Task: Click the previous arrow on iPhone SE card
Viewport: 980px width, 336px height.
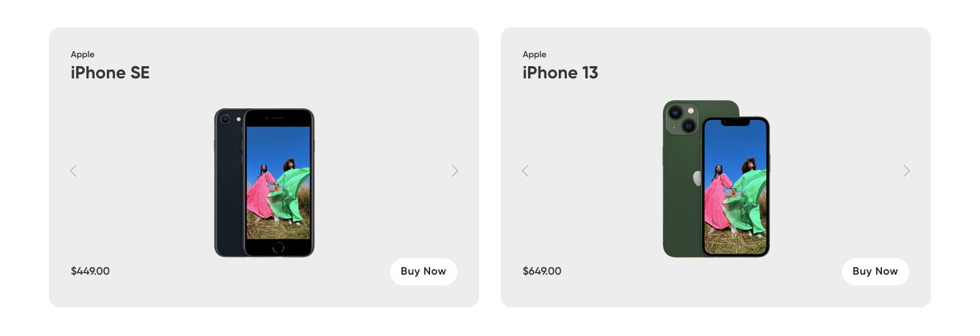Action: (x=73, y=171)
